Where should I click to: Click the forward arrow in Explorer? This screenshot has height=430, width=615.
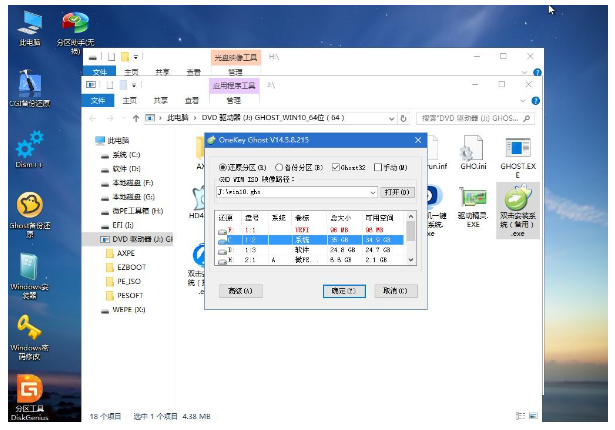[110, 118]
